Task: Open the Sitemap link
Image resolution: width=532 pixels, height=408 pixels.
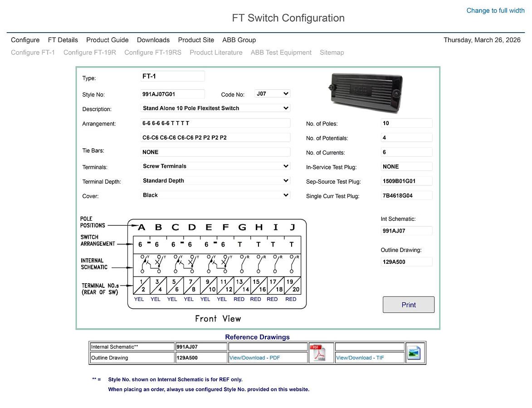Action: point(332,53)
